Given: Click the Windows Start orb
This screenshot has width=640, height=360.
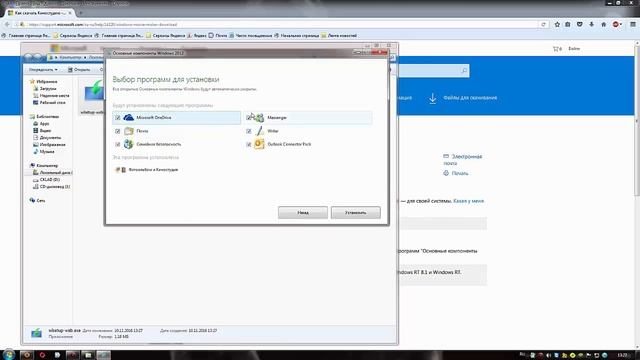Looking at the screenshot, I should 9,354.
